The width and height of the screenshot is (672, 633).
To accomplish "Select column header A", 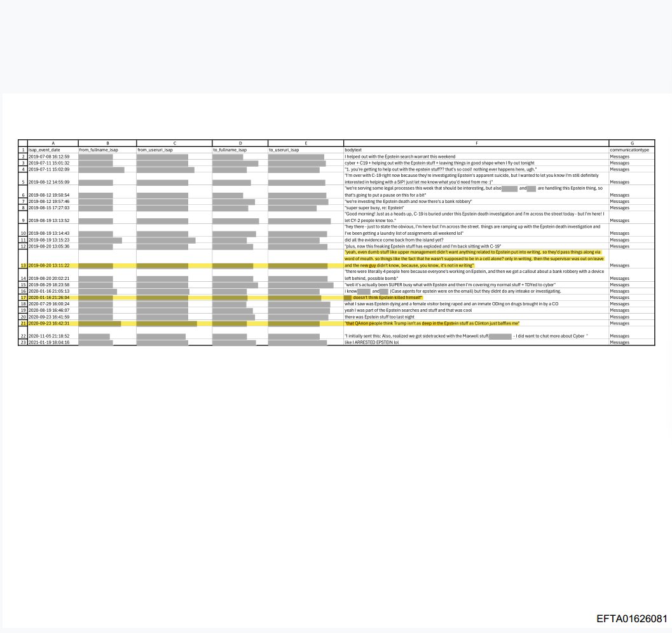I will (53, 143).
